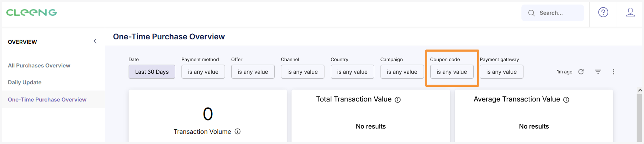Go to All Purchases Overview
The width and height of the screenshot is (644, 144).
pos(39,66)
